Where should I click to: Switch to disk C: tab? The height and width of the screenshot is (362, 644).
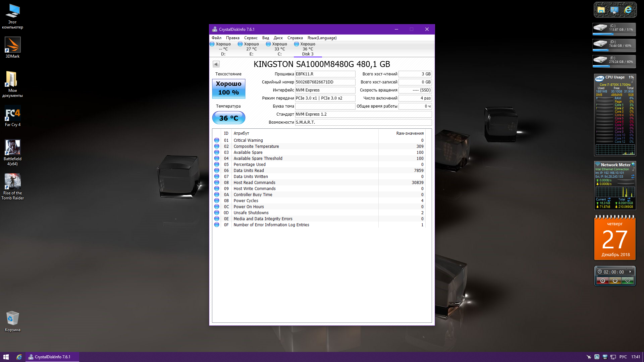pos(279,49)
